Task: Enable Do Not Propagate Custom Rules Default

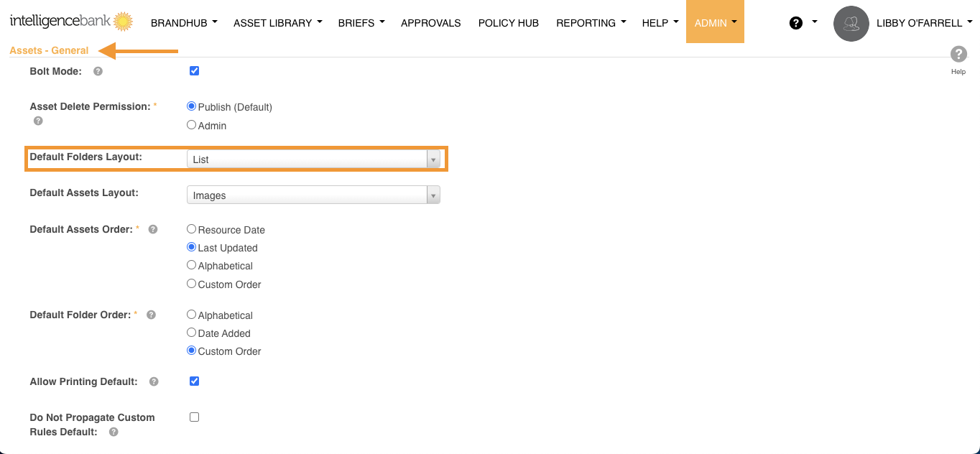Action: 194,417
